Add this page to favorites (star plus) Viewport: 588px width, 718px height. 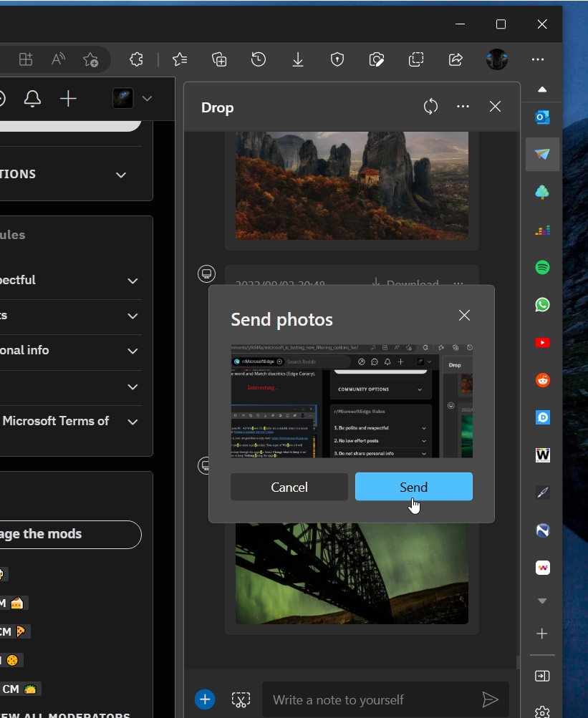pyautogui.click(x=90, y=59)
